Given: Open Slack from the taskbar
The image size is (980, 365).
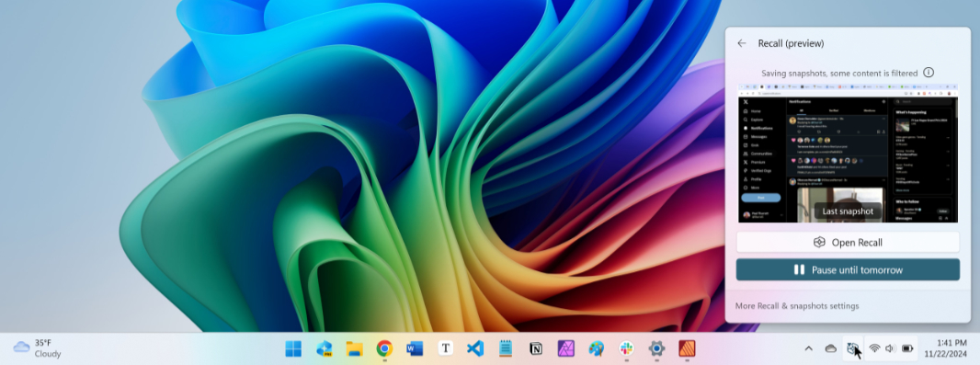Looking at the screenshot, I should [x=626, y=348].
